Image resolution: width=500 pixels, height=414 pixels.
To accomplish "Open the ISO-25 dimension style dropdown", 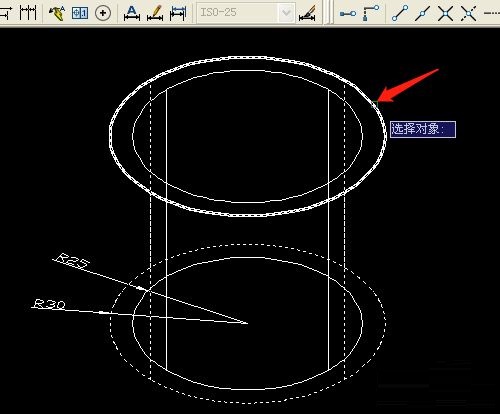I will pos(246,13).
